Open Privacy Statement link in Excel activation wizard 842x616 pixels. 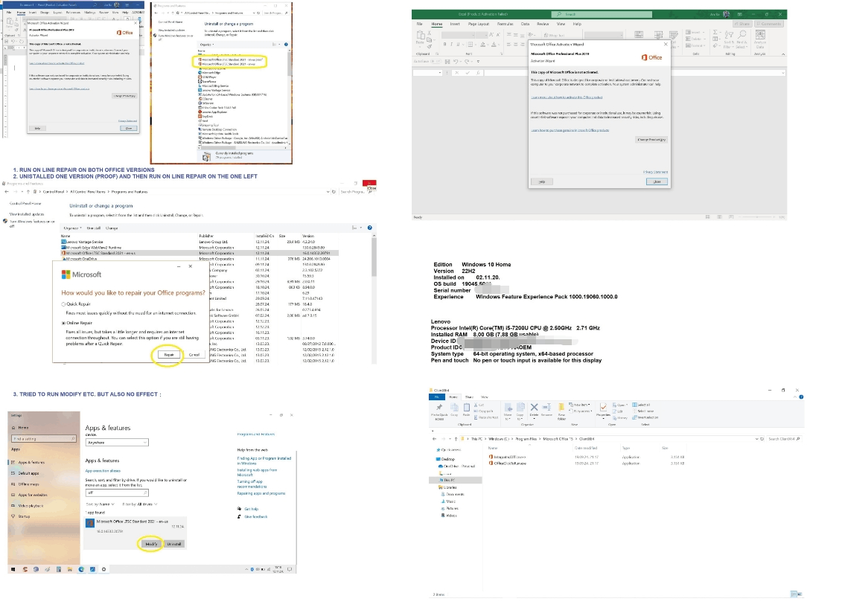coord(655,173)
